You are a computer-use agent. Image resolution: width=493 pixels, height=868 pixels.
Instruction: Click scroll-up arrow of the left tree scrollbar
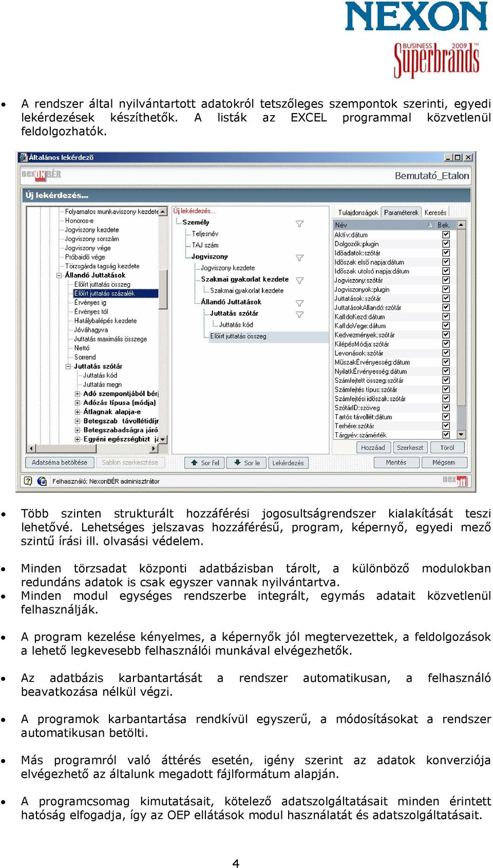(x=163, y=212)
